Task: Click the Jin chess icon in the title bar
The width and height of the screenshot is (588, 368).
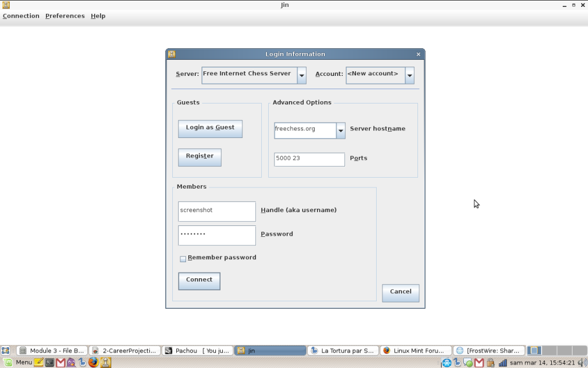Action: 6,5
